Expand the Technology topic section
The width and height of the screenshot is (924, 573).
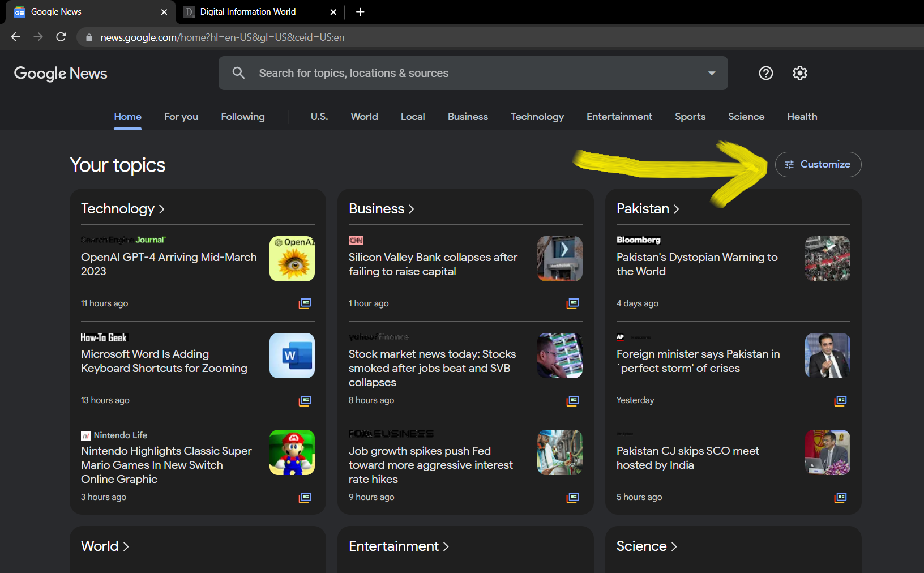click(123, 209)
